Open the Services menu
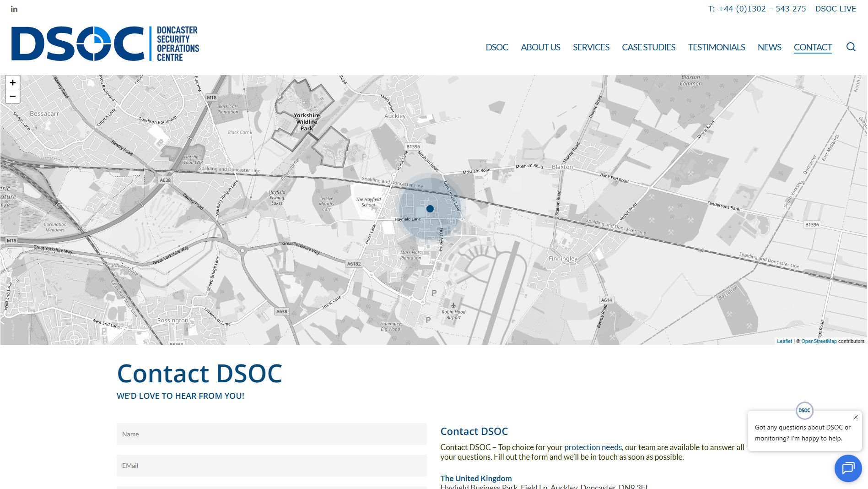This screenshot has width=868, height=489. point(591,47)
